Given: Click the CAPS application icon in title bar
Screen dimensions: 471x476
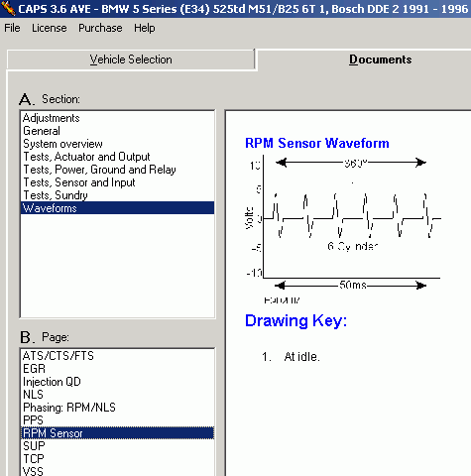Looking at the screenshot, I should (8, 9).
